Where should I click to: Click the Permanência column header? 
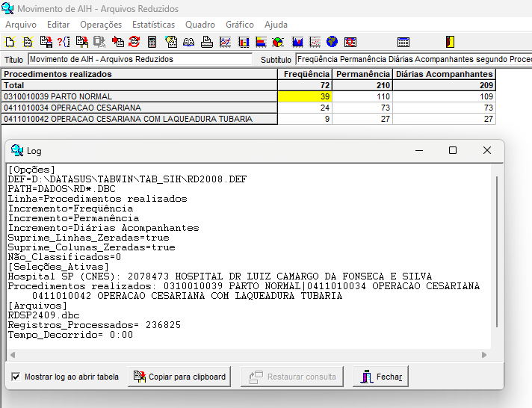(362, 74)
